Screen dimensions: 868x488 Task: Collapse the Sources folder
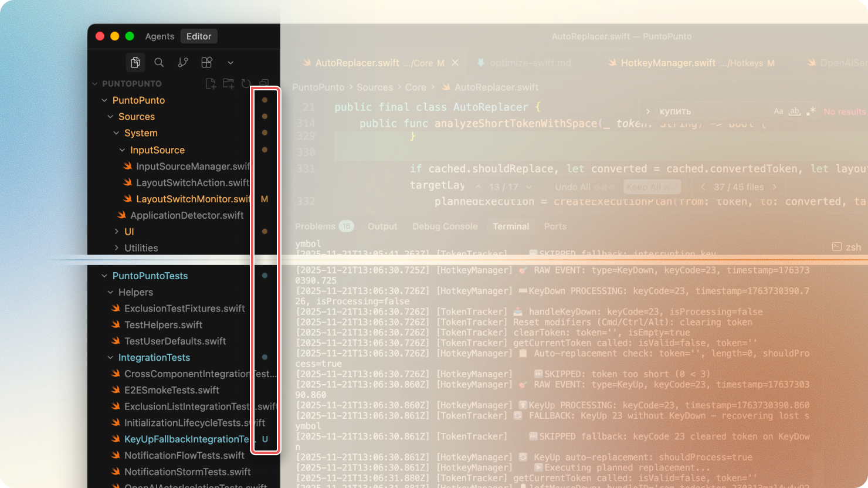110,117
